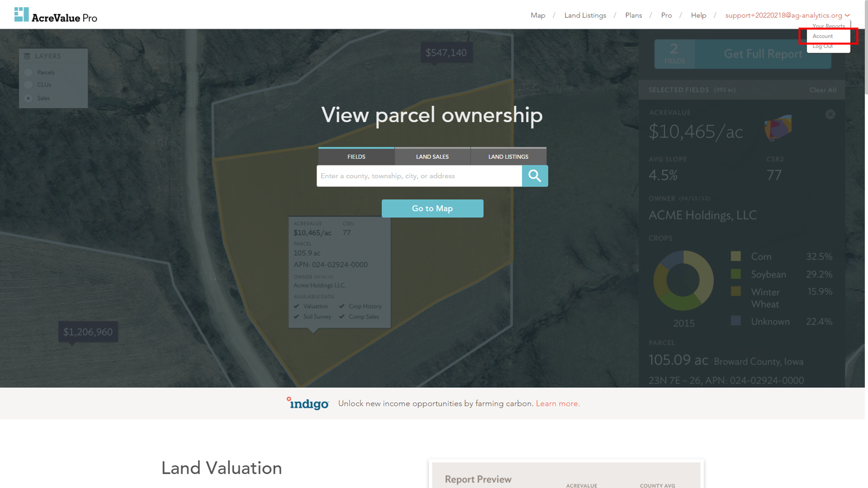Viewport: 868px width, 488px height.
Task: Open Your Reports from account menu
Action: point(829,26)
